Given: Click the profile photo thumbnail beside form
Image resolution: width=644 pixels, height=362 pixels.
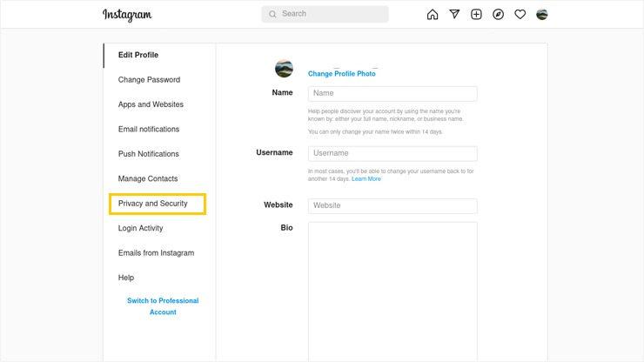Looking at the screenshot, I should [284, 68].
